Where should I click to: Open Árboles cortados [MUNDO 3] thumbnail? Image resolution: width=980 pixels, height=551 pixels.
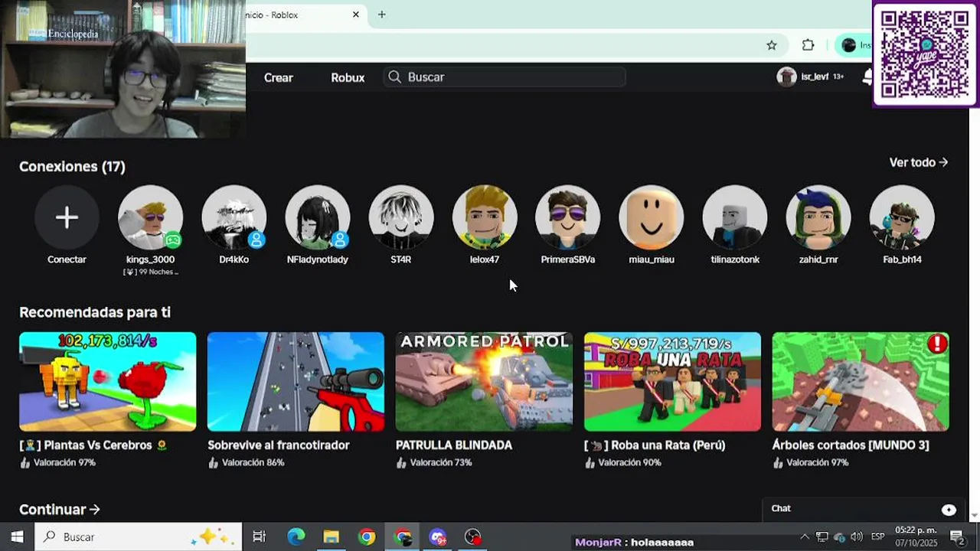point(861,381)
